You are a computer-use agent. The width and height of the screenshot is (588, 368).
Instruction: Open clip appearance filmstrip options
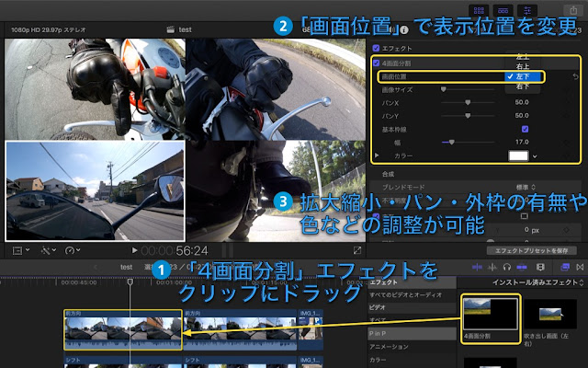(x=540, y=267)
